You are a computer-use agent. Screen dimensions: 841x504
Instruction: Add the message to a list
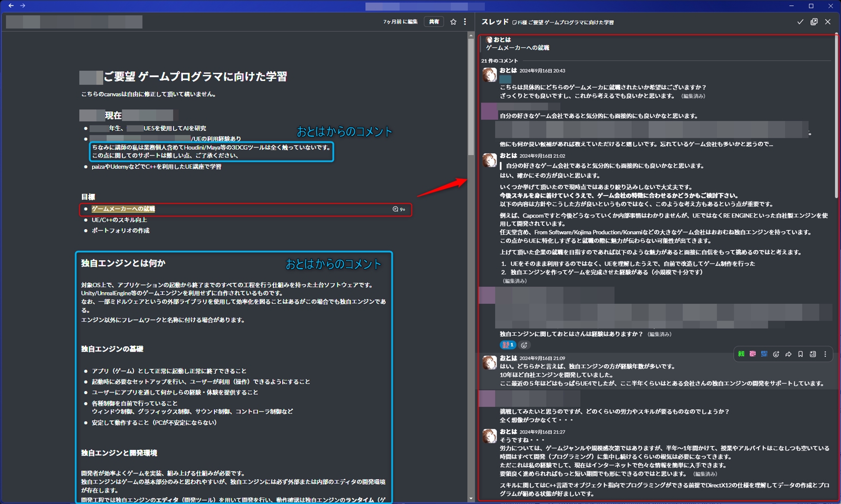(813, 354)
